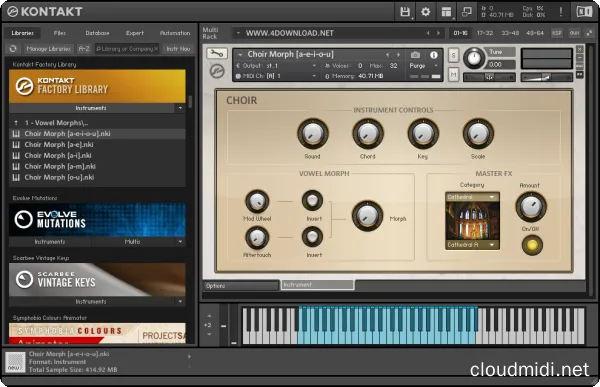Toggle Invert for Mod Wheel
The width and height of the screenshot is (600, 387).
coord(312,200)
